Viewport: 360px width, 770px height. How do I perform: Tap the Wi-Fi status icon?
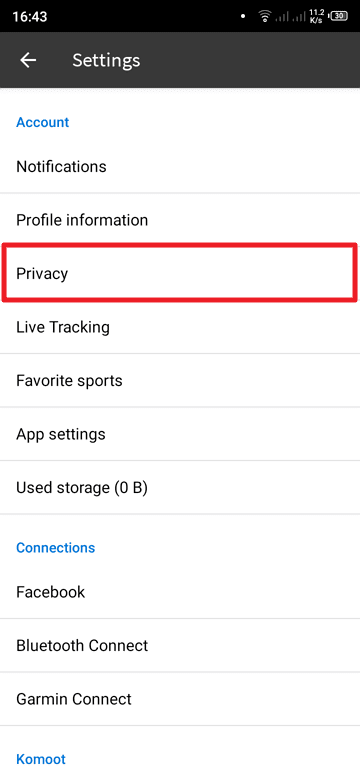coord(265,16)
